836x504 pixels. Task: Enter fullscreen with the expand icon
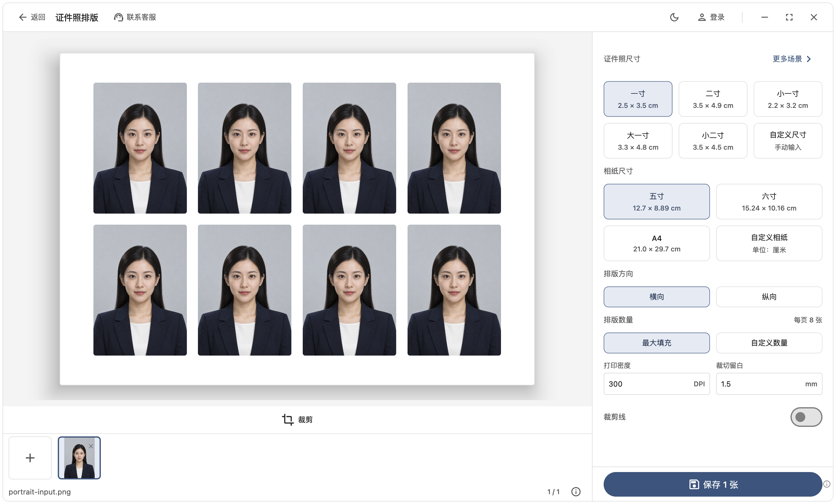tap(789, 17)
